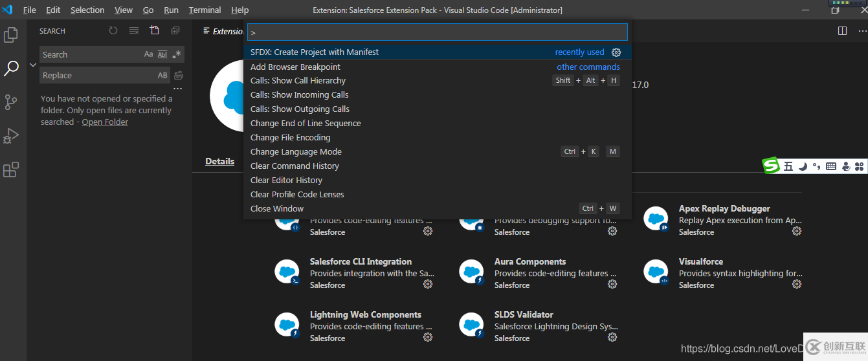Open the Extensions view in activity bar

point(11,170)
